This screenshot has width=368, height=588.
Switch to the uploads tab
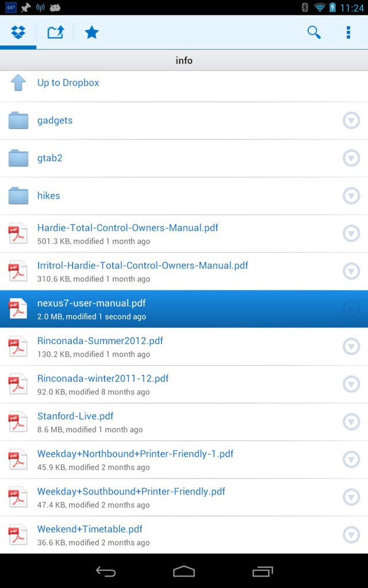tap(56, 33)
